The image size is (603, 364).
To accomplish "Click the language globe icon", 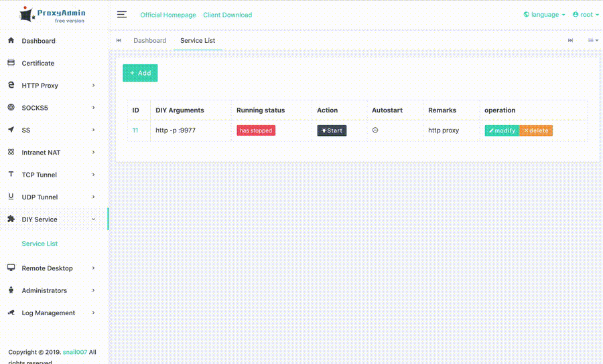I will tap(526, 15).
